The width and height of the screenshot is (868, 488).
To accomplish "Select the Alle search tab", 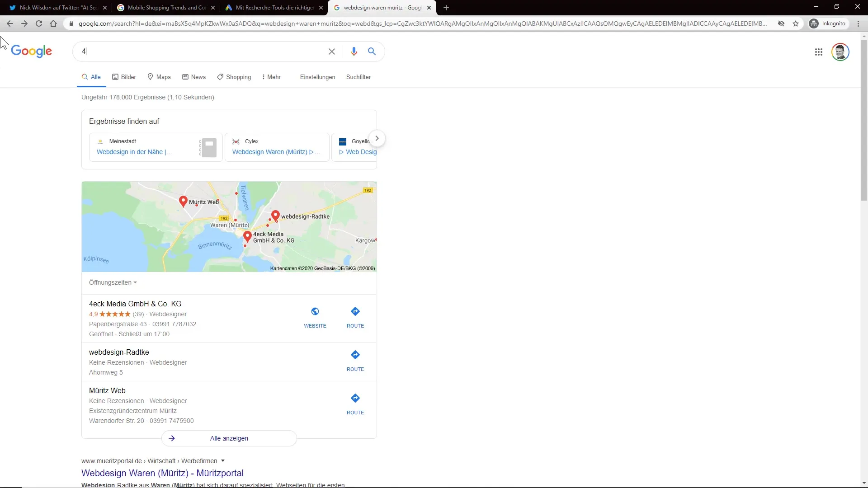I will click(91, 77).
